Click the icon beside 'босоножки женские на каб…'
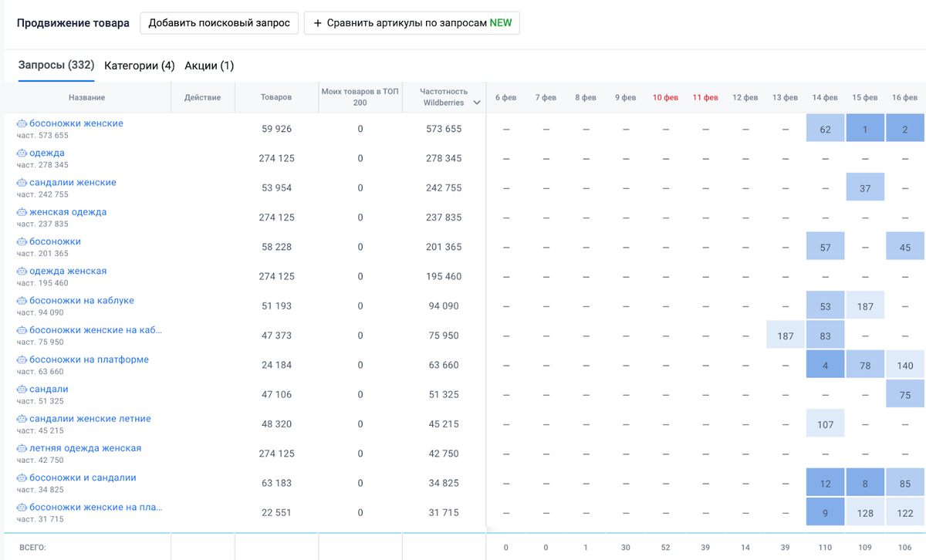 click(x=22, y=330)
